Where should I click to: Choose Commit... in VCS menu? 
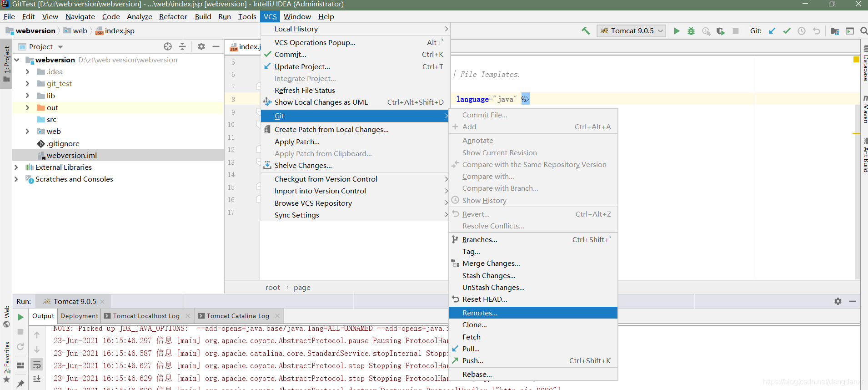coord(355,54)
